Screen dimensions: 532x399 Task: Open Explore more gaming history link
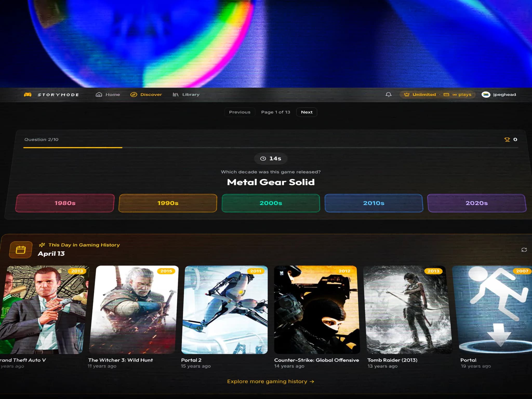(x=271, y=381)
